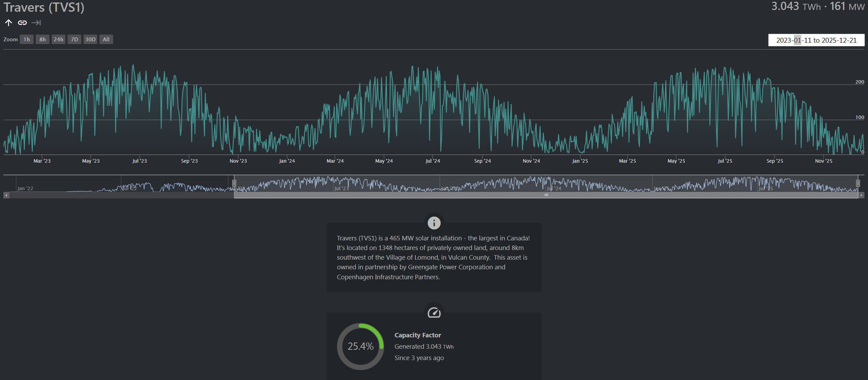The height and width of the screenshot is (380, 868).
Task: Click the navigator scrollbar grip thumb
Action: click(546, 195)
